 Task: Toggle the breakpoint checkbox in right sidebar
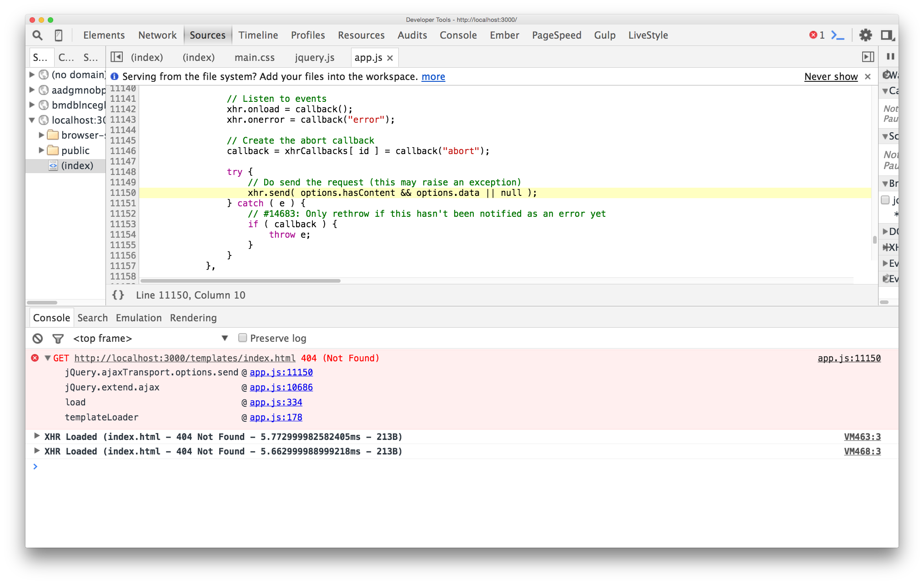(x=885, y=200)
